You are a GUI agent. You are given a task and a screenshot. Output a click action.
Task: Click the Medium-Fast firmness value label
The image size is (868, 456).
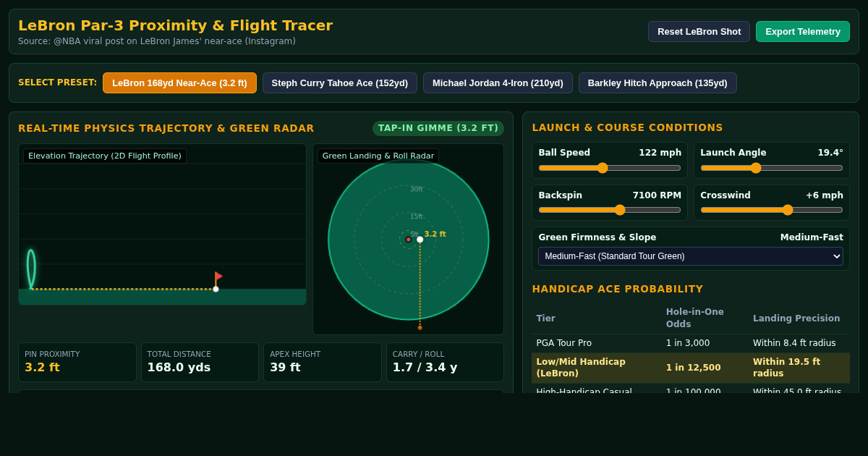(812, 237)
